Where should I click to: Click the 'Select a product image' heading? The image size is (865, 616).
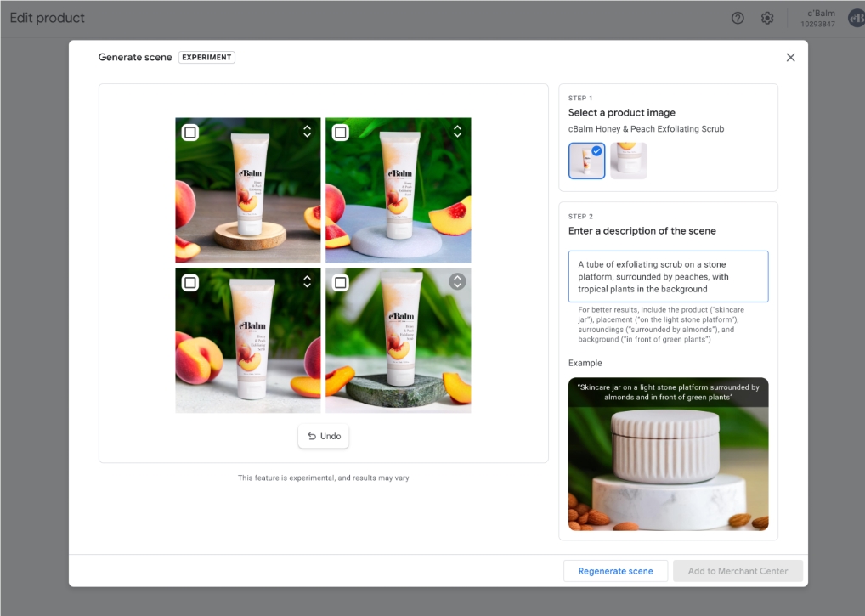point(622,112)
